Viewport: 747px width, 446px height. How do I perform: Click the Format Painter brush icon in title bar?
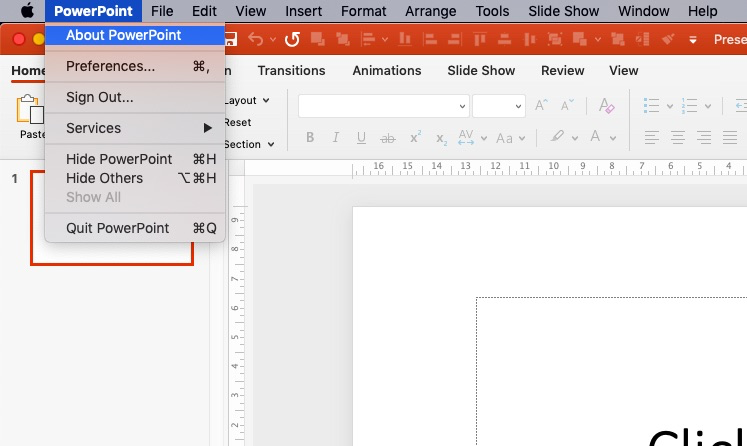pos(668,39)
